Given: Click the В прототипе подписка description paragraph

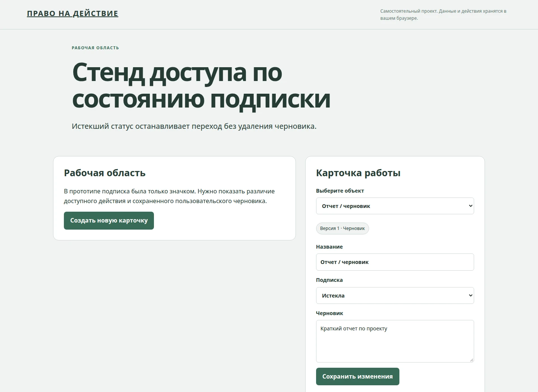Looking at the screenshot, I should point(169,196).
